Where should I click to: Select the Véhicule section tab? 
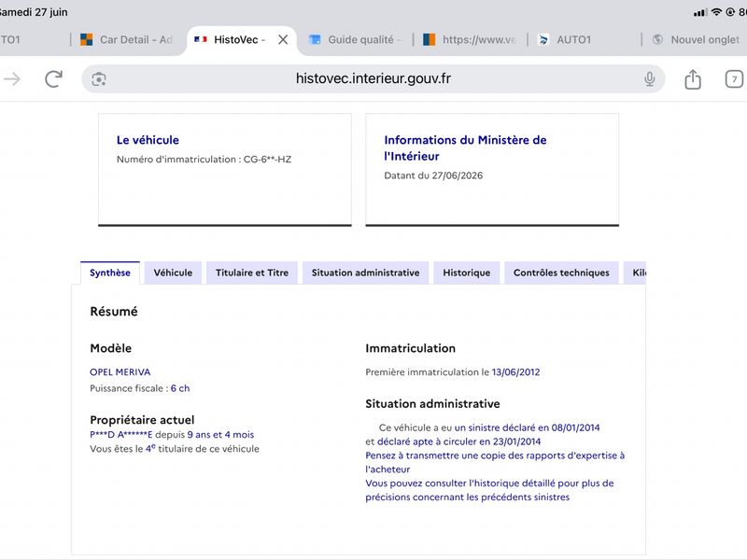click(x=173, y=273)
